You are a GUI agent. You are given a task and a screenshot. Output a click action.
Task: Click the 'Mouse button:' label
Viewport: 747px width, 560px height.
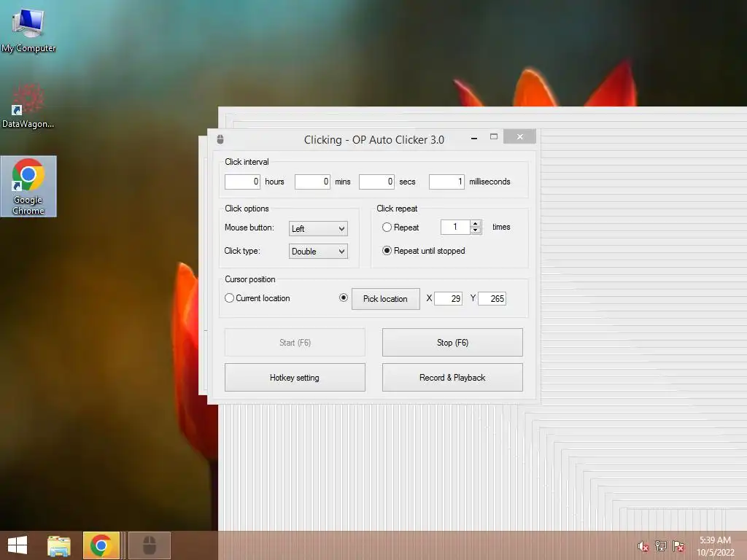point(249,227)
